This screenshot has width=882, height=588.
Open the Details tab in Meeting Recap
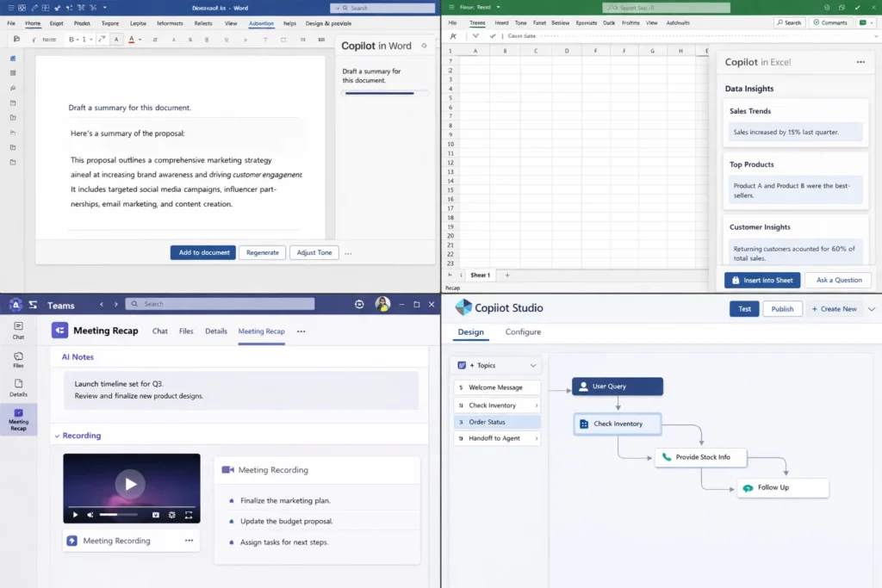point(215,330)
